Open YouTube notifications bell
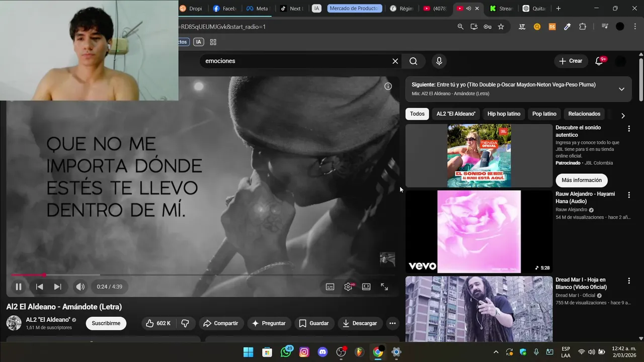 point(599,61)
